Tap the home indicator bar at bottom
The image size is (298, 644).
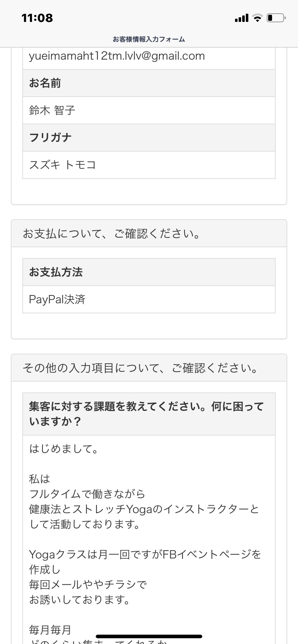pyautogui.click(x=149, y=636)
